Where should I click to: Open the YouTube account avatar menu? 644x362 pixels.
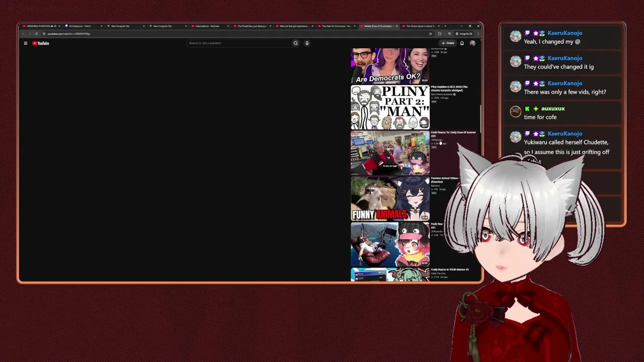tap(472, 43)
